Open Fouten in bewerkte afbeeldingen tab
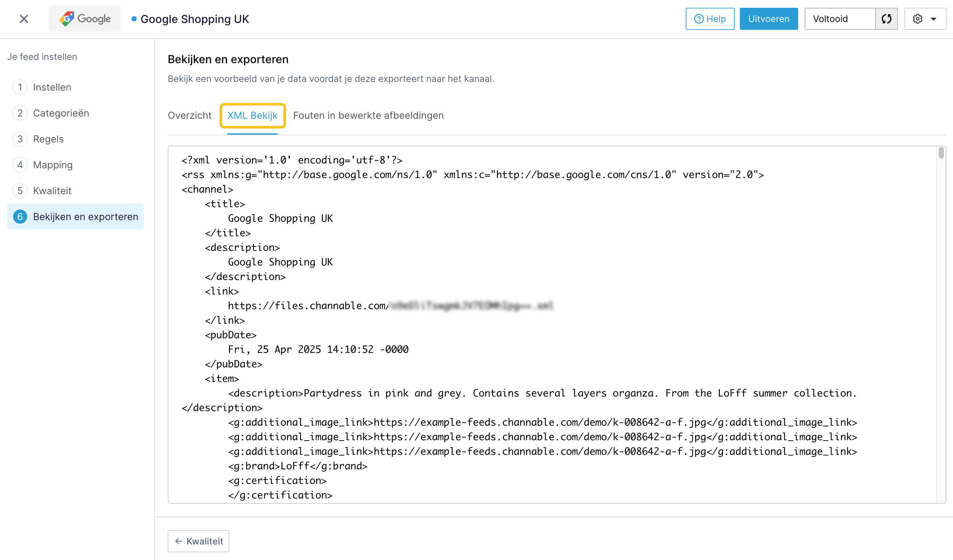This screenshot has height=560, width=953. point(368,116)
